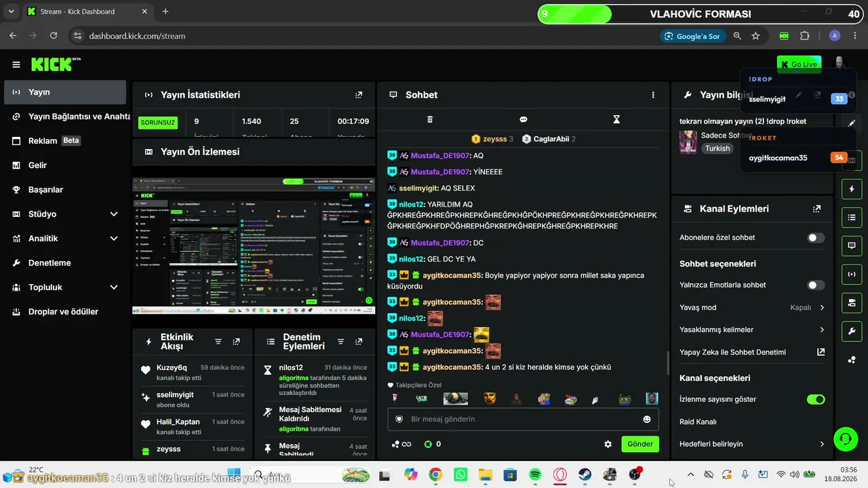Image resolution: width=868 pixels, height=488 pixels.
Task: Show hidden system tray icons
Action: [x=690, y=475]
